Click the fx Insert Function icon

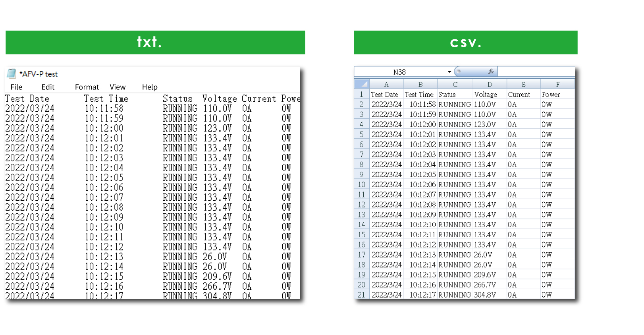click(491, 72)
